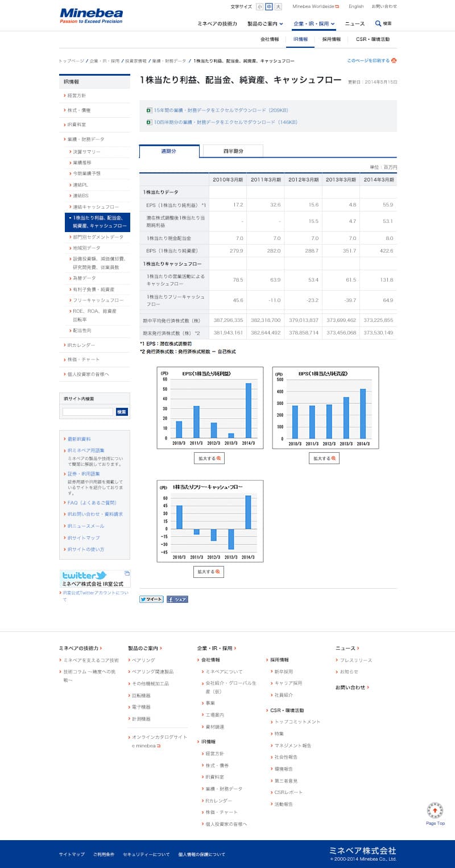Enlarge the EPS chart with 拡大する
The height and width of the screenshot is (868, 455).
point(209,458)
